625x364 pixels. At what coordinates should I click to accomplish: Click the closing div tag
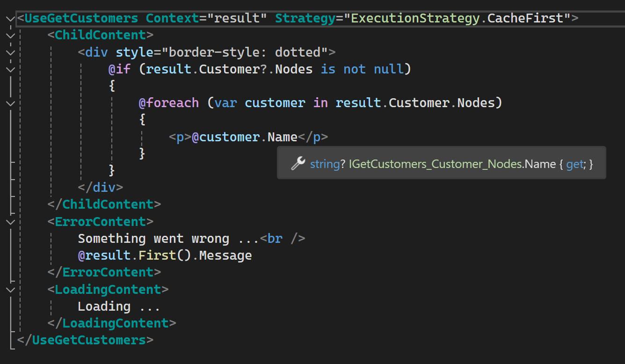click(x=101, y=188)
